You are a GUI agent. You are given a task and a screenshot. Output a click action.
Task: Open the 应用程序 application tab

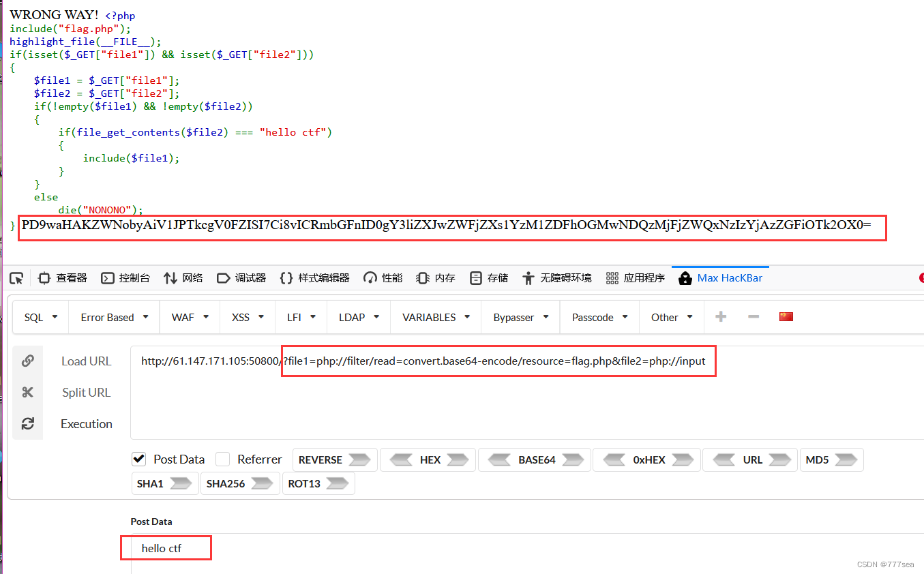(x=635, y=278)
